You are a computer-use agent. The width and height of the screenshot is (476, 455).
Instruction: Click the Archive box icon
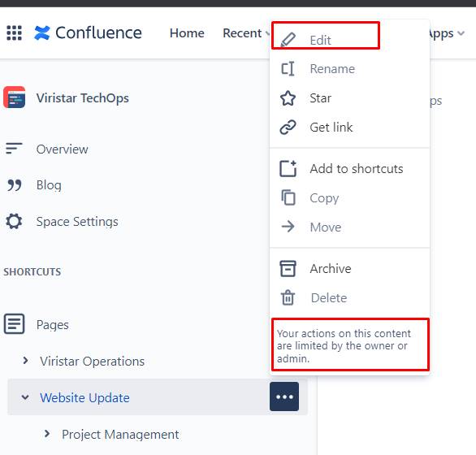(288, 268)
